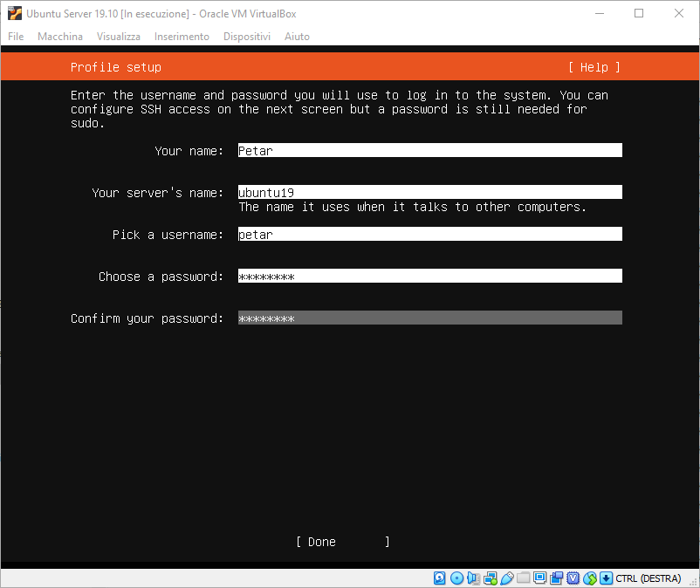700x588 pixels.
Task: Focus the Choose a password field
Action: [430, 277]
